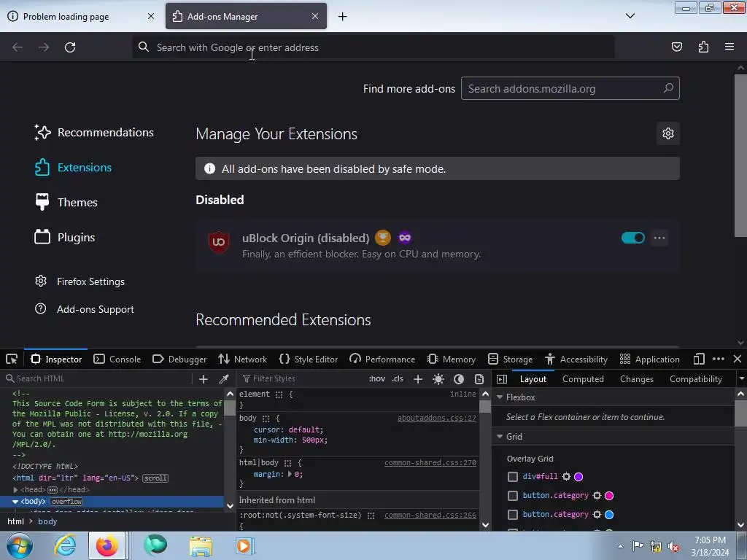The image size is (747, 560).
Task: Select the eyedropper color grab tool
Action: [223, 379]
